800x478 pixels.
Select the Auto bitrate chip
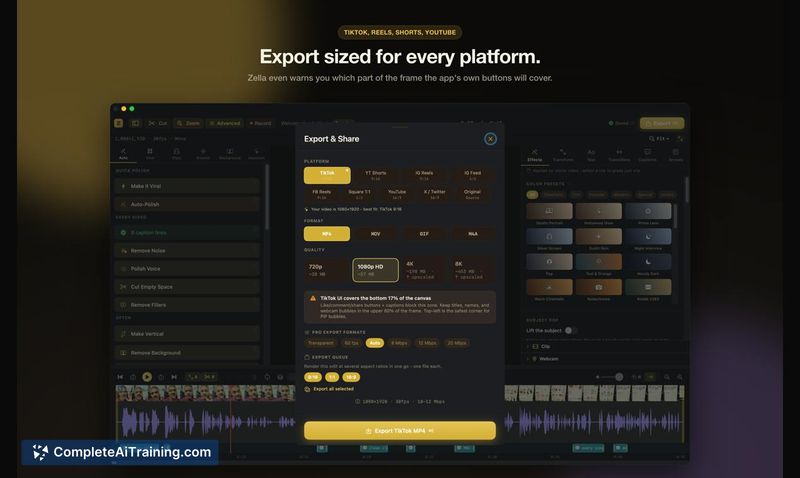[375, 343]
